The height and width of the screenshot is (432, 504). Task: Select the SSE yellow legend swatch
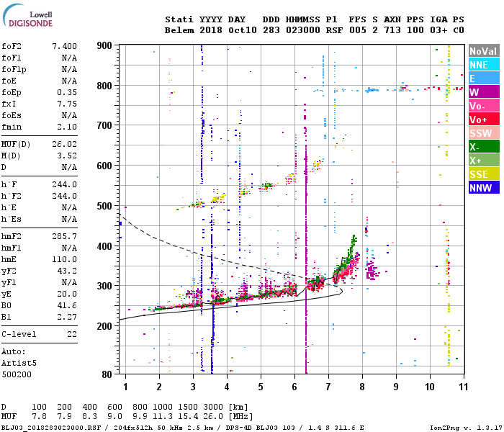484,174
